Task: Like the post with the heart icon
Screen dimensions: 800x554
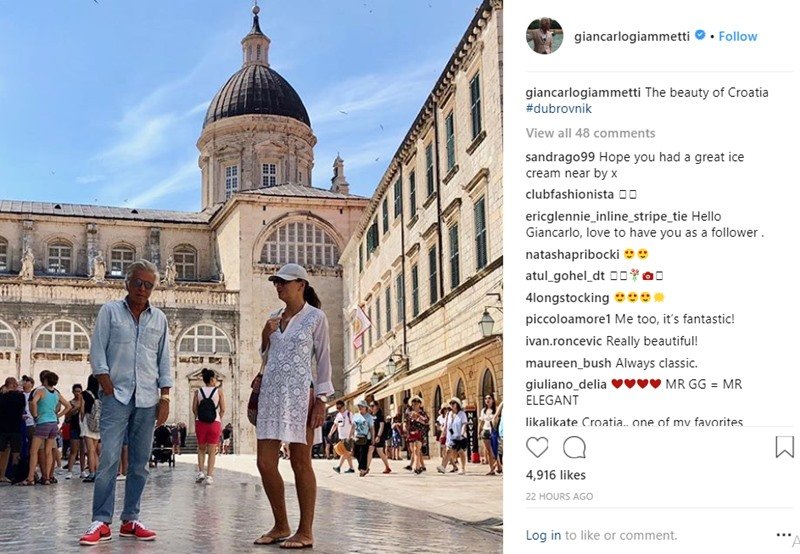Action: tap(537, 447)
